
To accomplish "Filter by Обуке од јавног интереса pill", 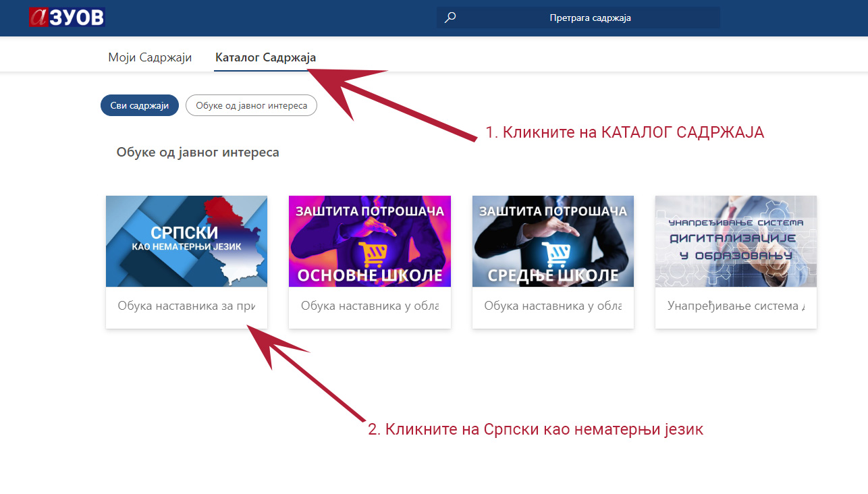I will point(251,105).
